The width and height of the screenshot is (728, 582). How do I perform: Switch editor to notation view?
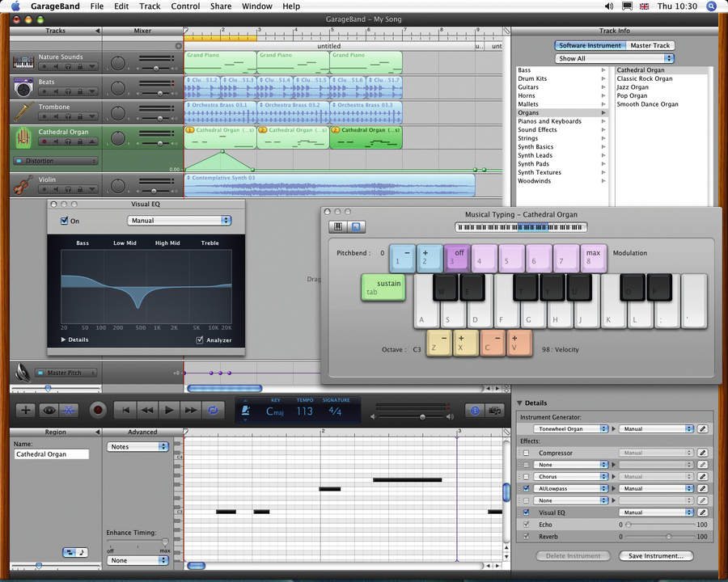coord(82,552)
